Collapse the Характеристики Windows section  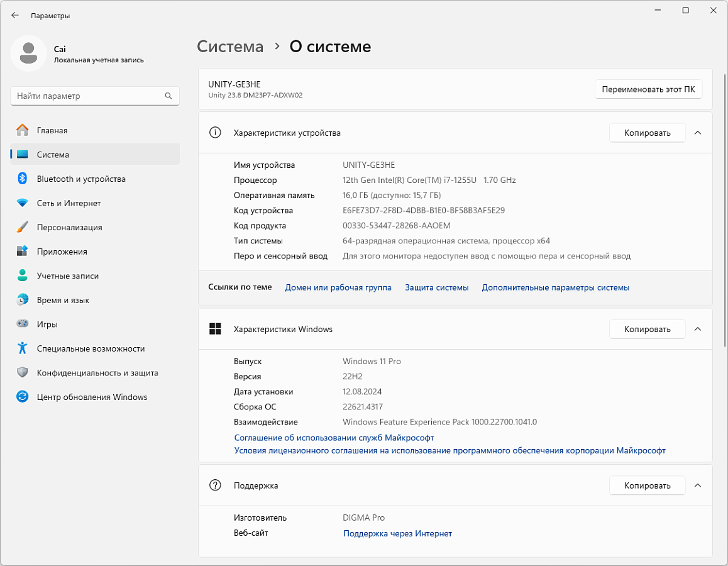(697, 329)
